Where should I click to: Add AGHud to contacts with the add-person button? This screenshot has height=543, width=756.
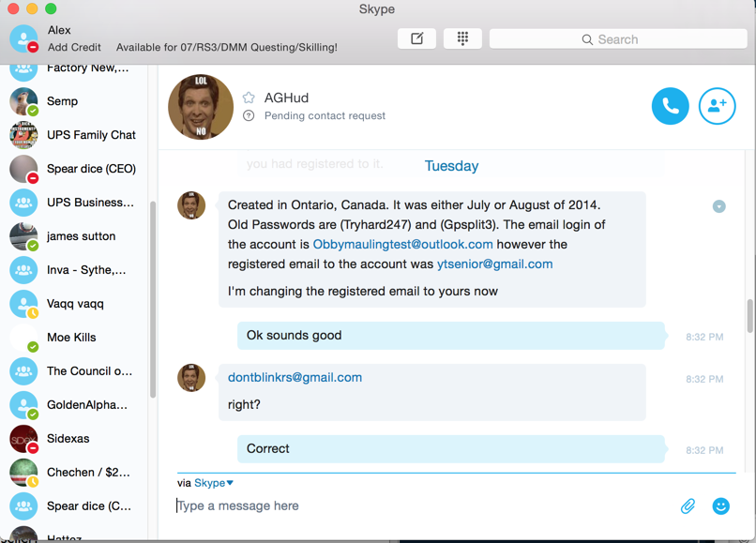coord(717,106)
